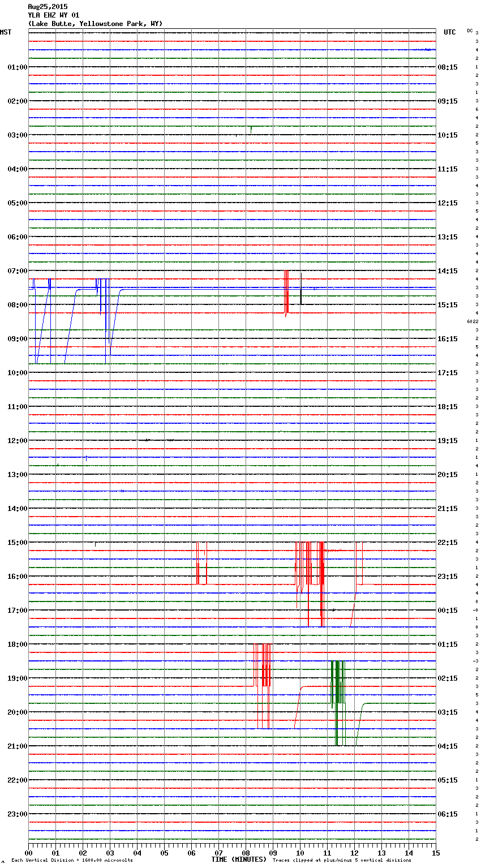The height and width of the screenshot is (868, 481).
Task: Click the TIME (MINUTES) axis title
Action: 239,860
